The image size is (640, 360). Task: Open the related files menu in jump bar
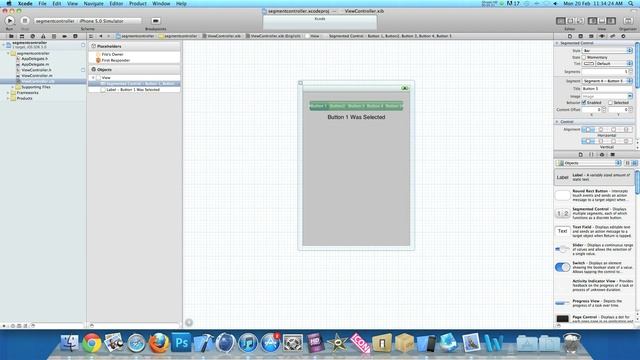pos(91,36)
